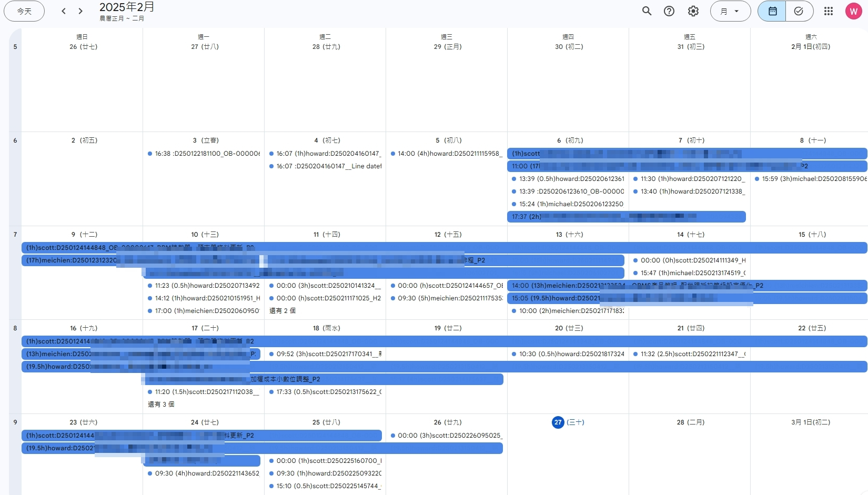Open the 月 view dropdown

[x=730, y=11]
